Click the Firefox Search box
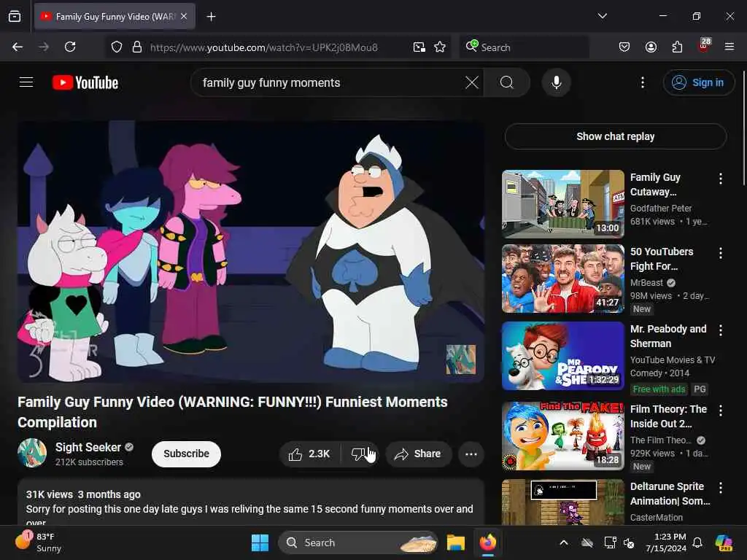Screen dimensions: 747x560 click(x=524, y=47)
